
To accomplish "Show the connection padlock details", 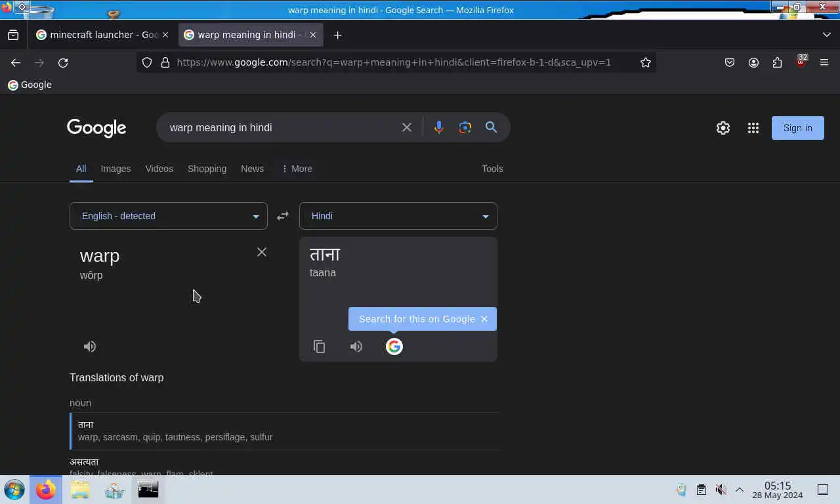I will [x=165, y=62].
